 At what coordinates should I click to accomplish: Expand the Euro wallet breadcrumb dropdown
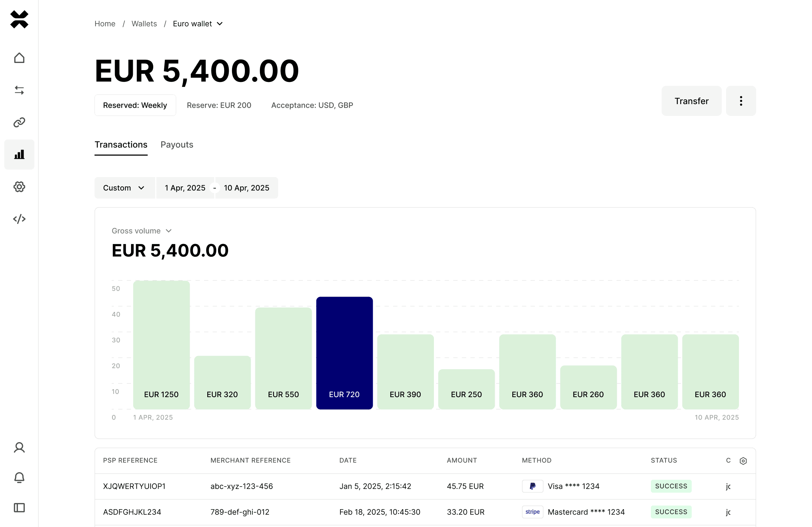click(198, 24)
